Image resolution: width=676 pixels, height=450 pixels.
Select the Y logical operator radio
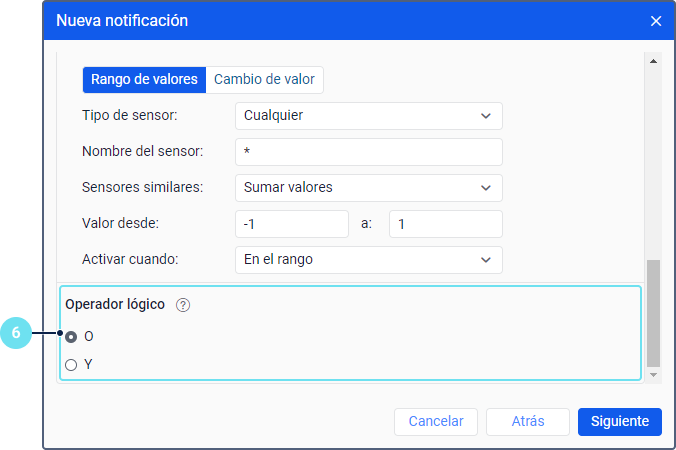(x=71, y=365)
